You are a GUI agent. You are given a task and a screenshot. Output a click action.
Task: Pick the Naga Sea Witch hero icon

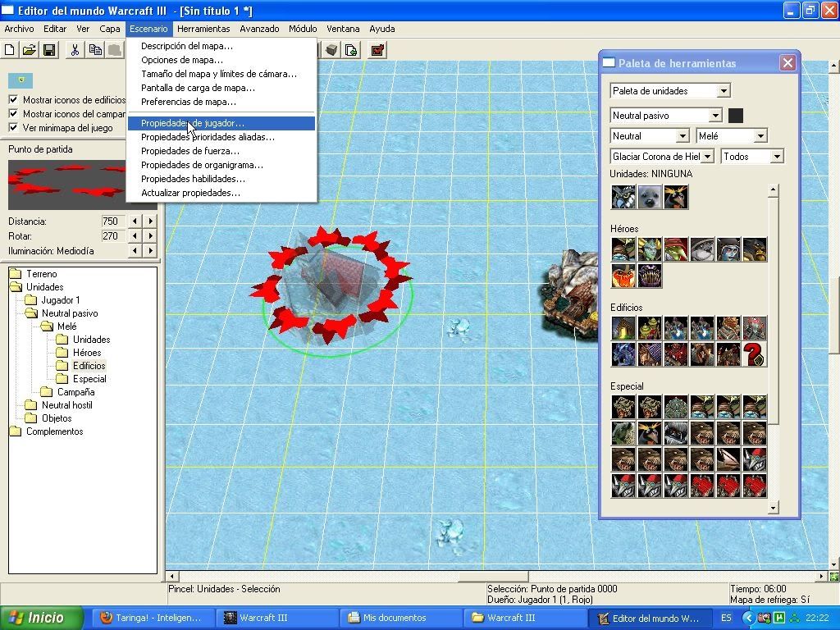coord(650,249)
